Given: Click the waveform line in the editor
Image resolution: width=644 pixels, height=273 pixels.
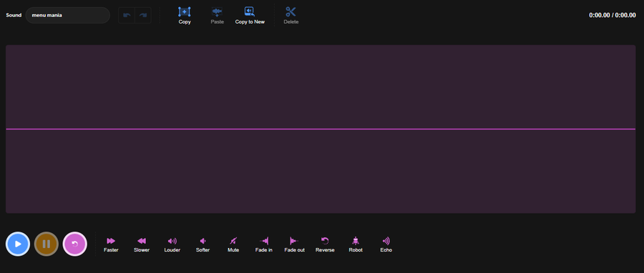Looking at the screenshot, I should [x=321, y=129].
